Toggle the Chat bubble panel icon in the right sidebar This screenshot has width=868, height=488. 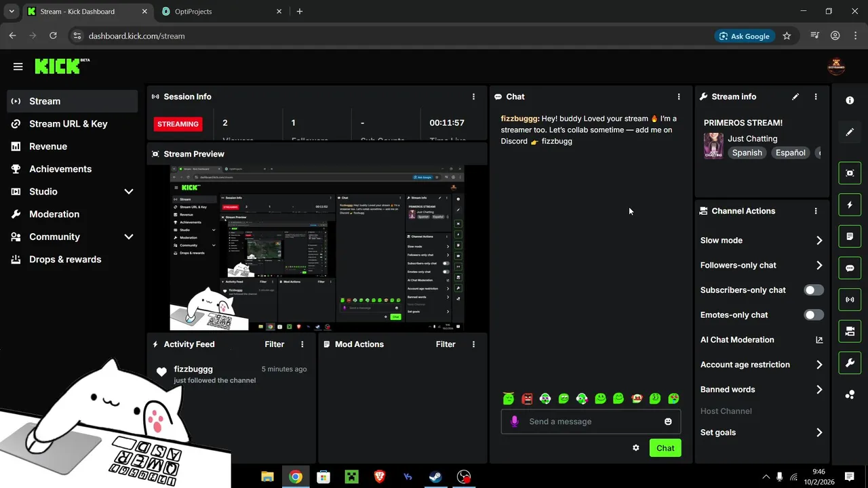pos(850,268)
